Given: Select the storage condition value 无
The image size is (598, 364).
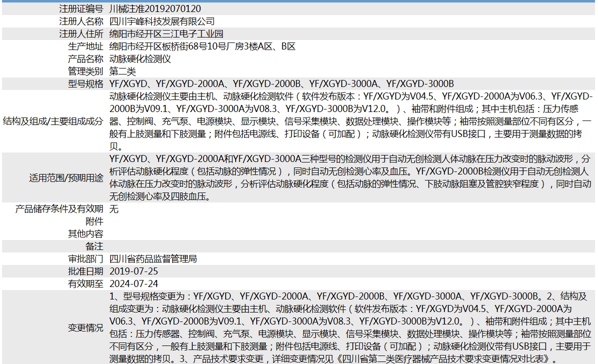Looking at the screenshot, I should [x=114, y=209].
